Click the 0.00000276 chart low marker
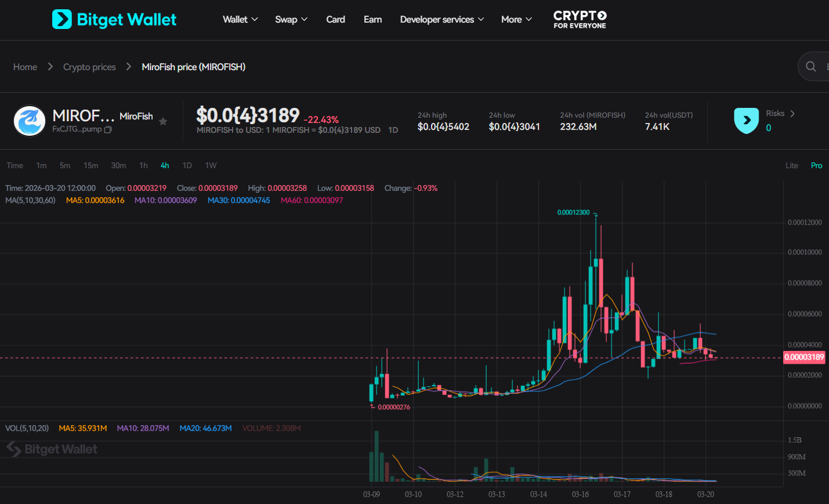This screenshot has height=504, width=829. click(x=394, y=407)
